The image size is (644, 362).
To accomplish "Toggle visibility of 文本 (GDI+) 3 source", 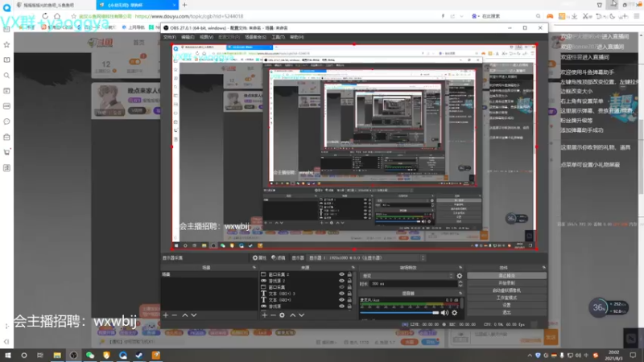I will pos(341,294).
